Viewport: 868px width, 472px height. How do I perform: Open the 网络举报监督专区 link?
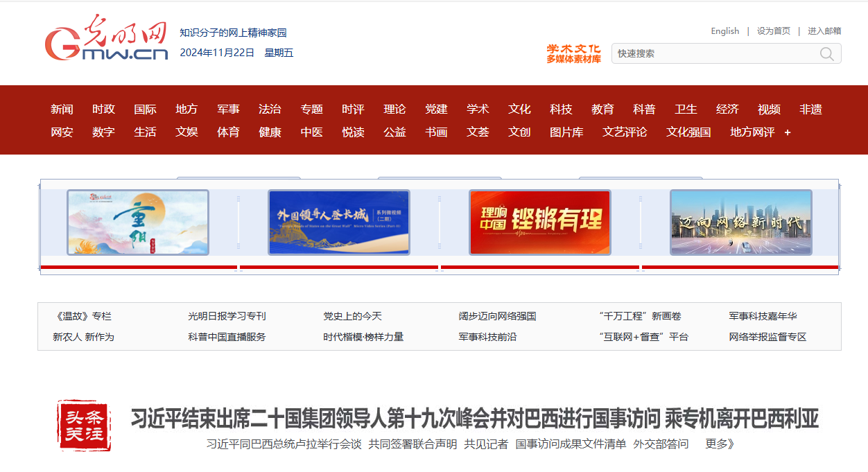pyautogui.click(x=767, y=337)
